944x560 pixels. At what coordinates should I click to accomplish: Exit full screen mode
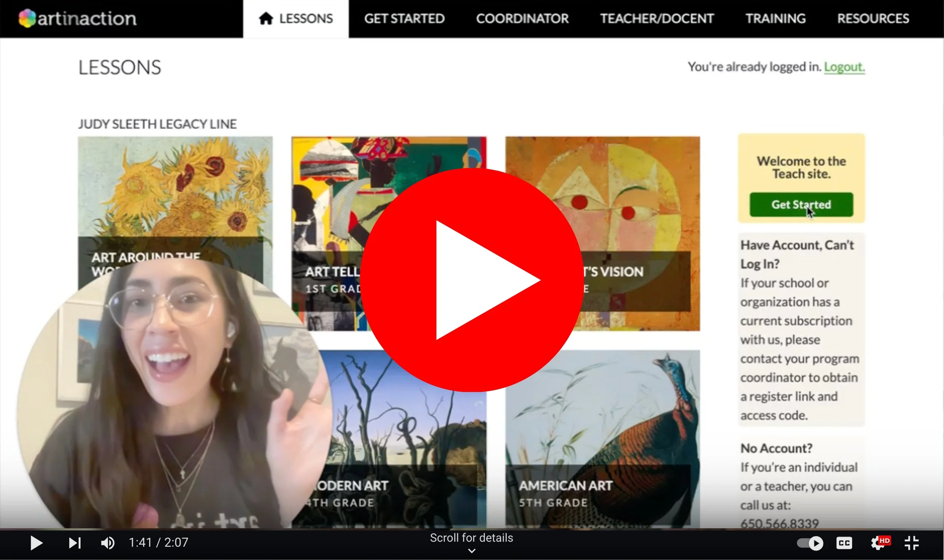click(912, 543)
